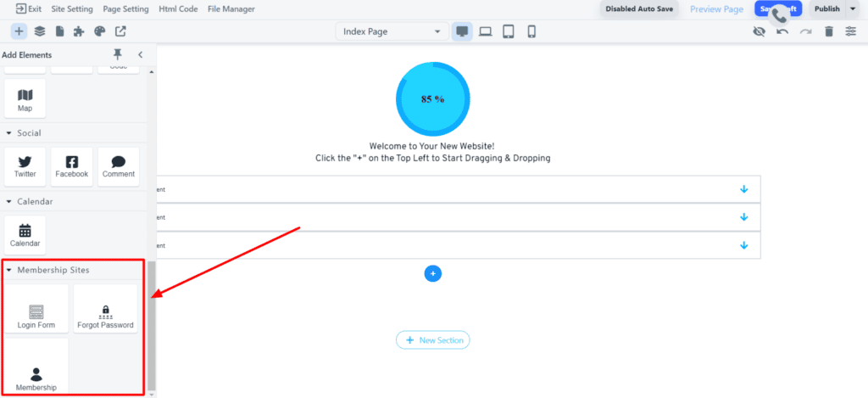The width and height of the screenshot is (868, 398).
Task: Click the external link open icon
Action: click(x=120, y=31)
